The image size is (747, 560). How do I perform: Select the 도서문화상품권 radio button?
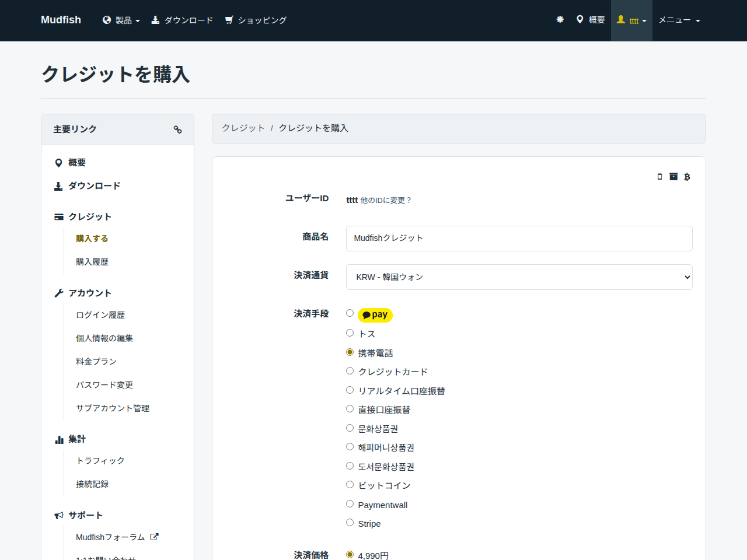pyautogui.click(x=350, y=466)
